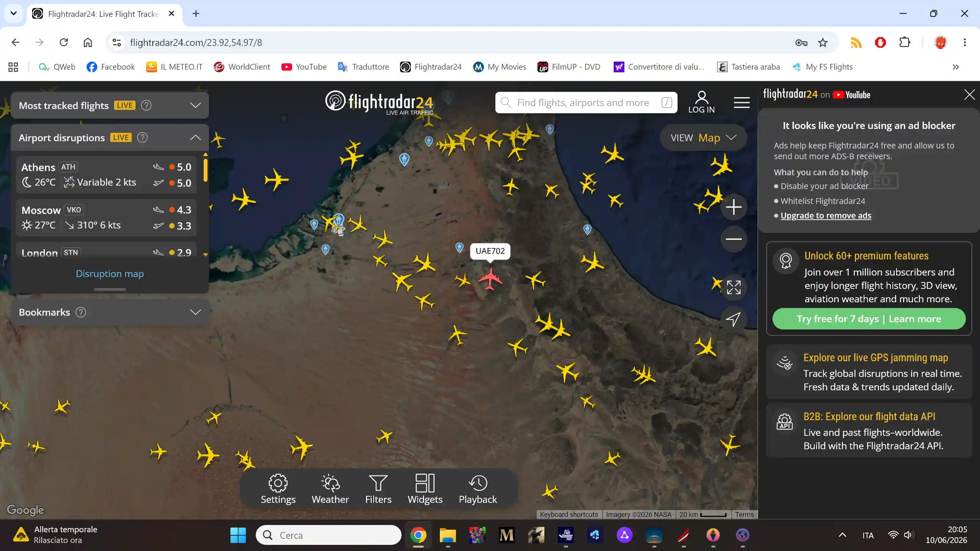Image resolution: width=980 pixels, height=551 pixels.
Task: Reload the page
Action: [64, 42]
